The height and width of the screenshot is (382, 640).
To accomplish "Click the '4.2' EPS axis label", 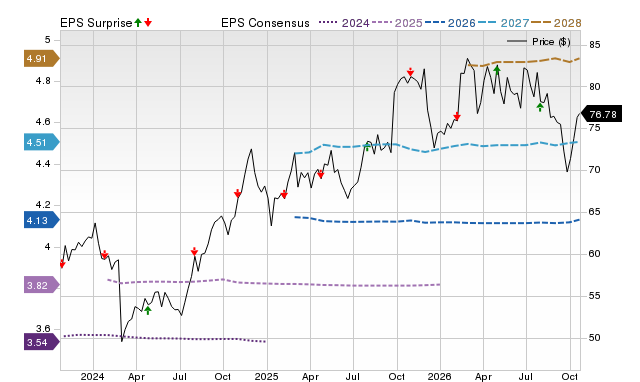I will point(43,205).
